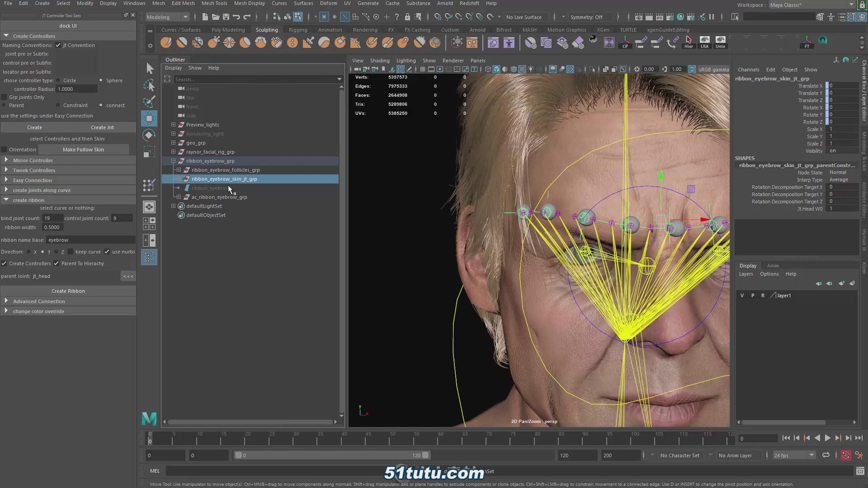This screenshot has height=488, width=868.
Task: Click the Create Ribbon button
Action: [x=68, y=291]
